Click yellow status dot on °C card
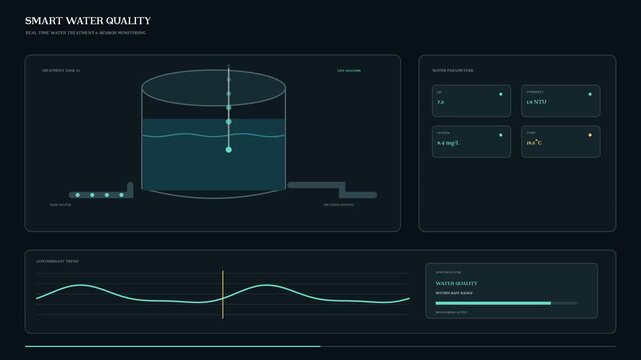This screenshot has height=360, width=641. click(590, 135)
